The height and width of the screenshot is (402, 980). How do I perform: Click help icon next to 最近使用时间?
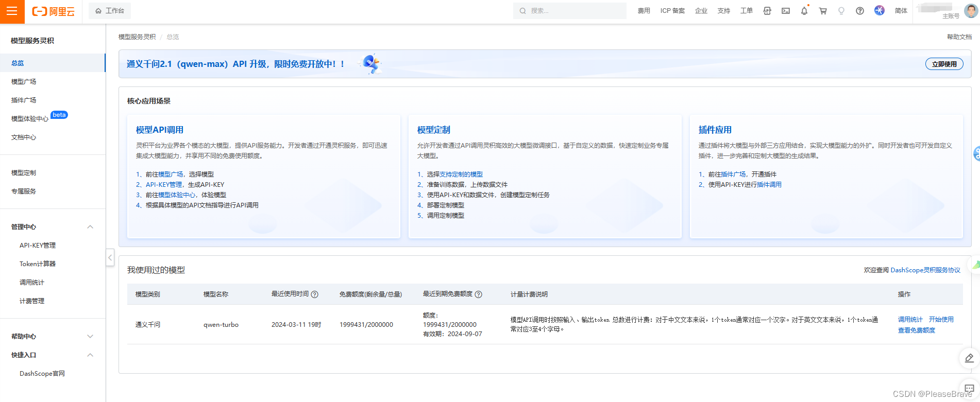[x=315, y=294]
